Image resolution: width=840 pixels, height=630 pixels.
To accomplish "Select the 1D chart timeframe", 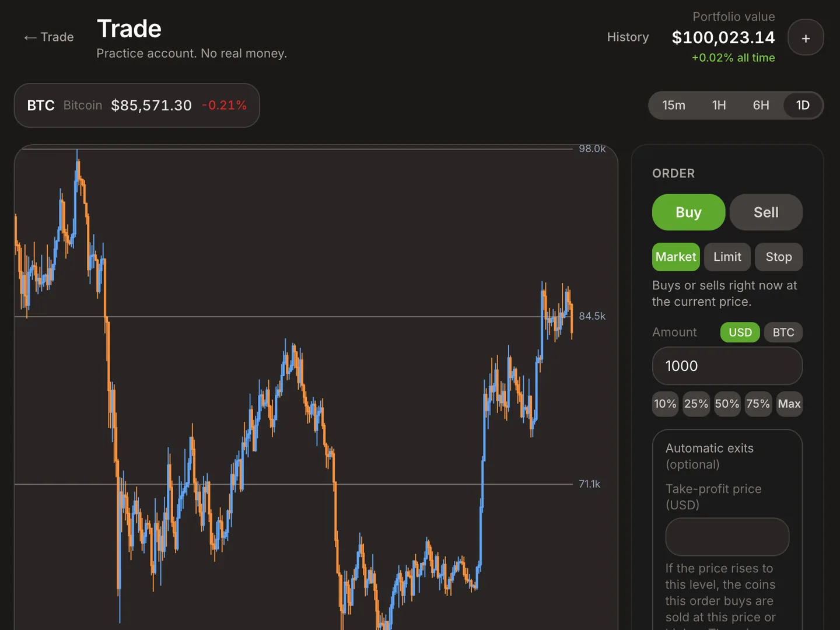I will point(803,106).
